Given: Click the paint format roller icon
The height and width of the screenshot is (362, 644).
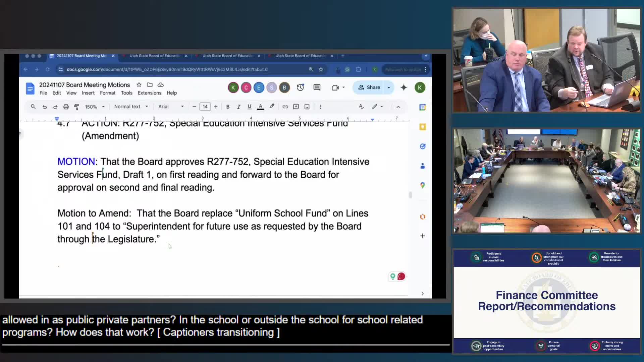Looking at the screenshot, I should coord(76,107).
